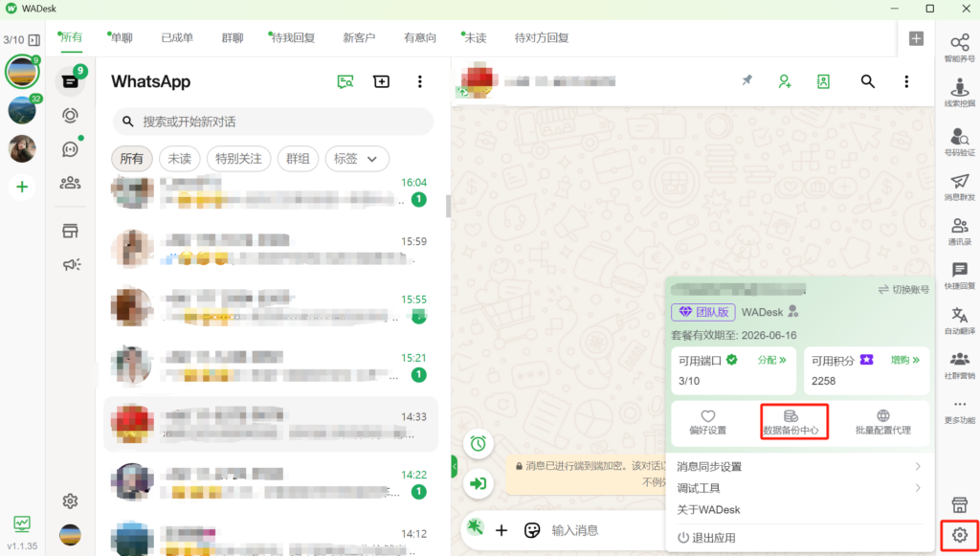
Task: Open 线索挖掘 lead mining tool
Action: click(x=959, y=93)
